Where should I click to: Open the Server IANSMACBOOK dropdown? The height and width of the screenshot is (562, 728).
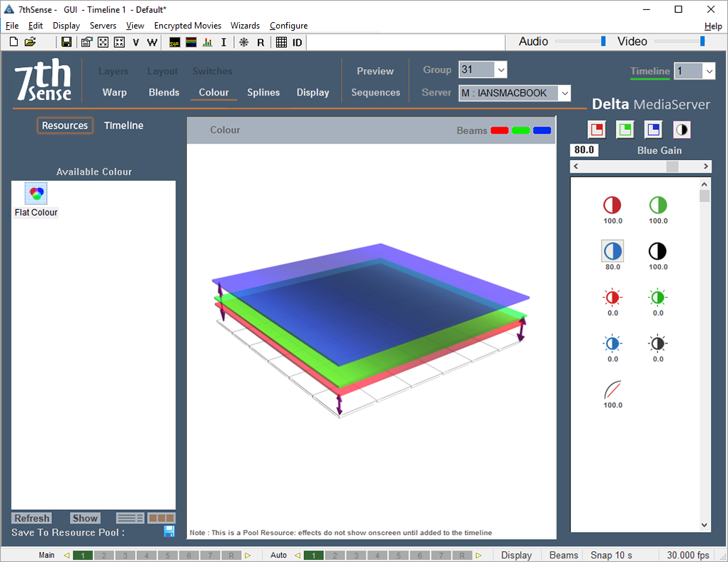point(565,93)
